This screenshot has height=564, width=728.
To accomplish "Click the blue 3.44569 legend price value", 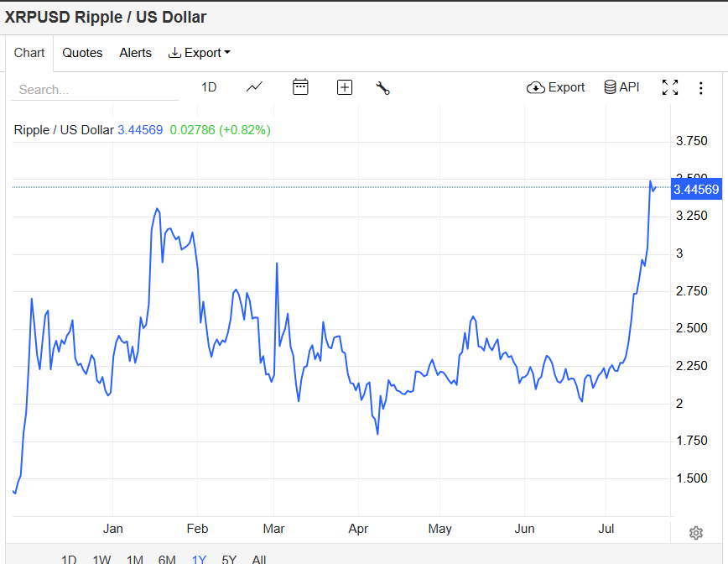I will pyautogui.click(x=140, y=130).
